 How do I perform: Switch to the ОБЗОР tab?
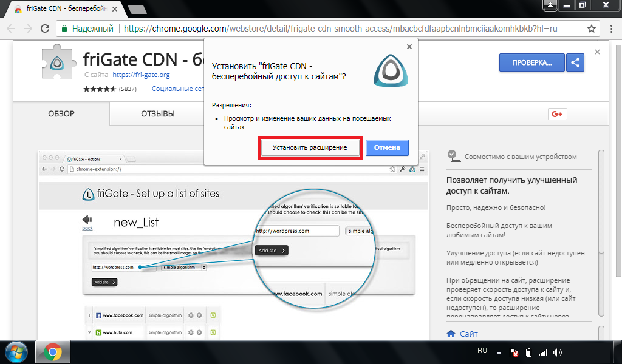point(61,113)
